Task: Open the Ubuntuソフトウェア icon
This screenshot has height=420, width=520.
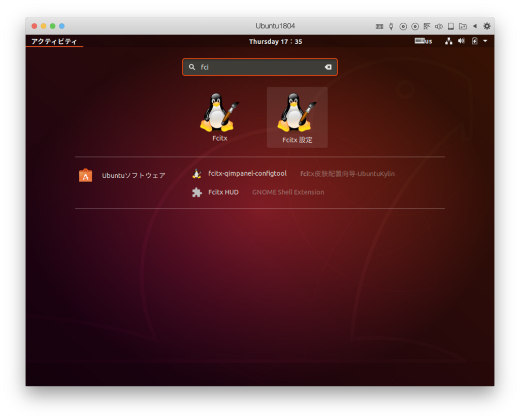Action: pos(85,175)
